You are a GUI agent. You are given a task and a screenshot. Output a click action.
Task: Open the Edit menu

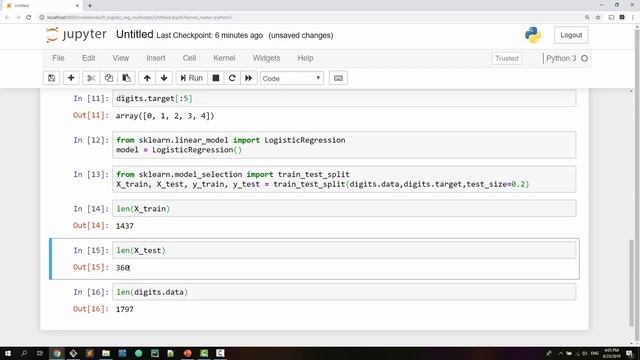point(89,58)
